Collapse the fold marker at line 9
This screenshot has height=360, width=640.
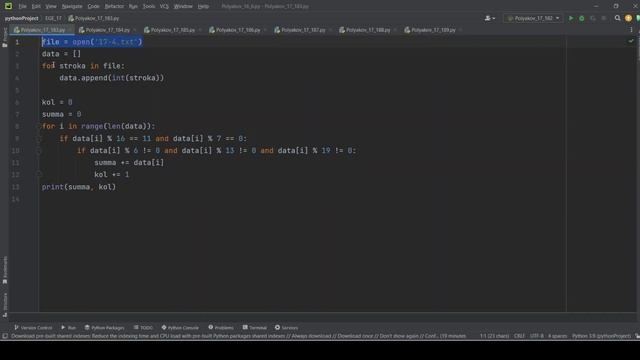click(39, 139)
